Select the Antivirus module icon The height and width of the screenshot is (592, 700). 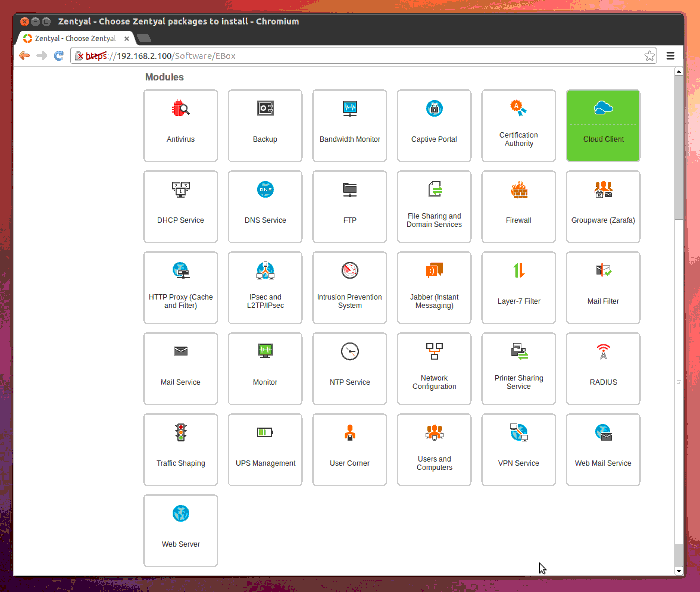coord(180,109)
